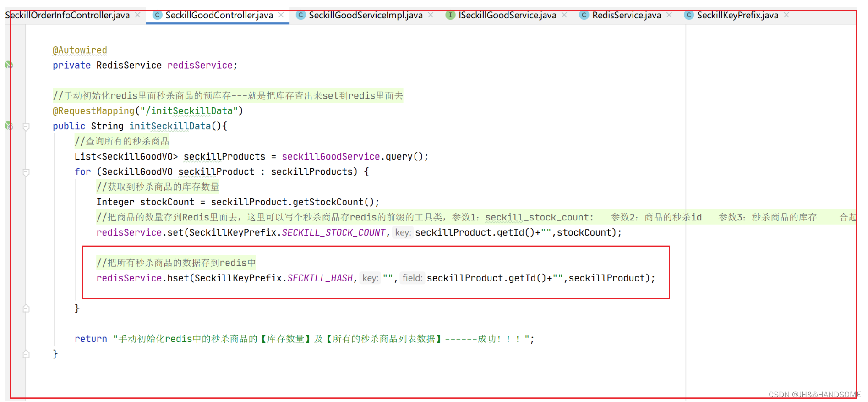
Task: Click the @Autowired annotation
Action: click(80, 50)
